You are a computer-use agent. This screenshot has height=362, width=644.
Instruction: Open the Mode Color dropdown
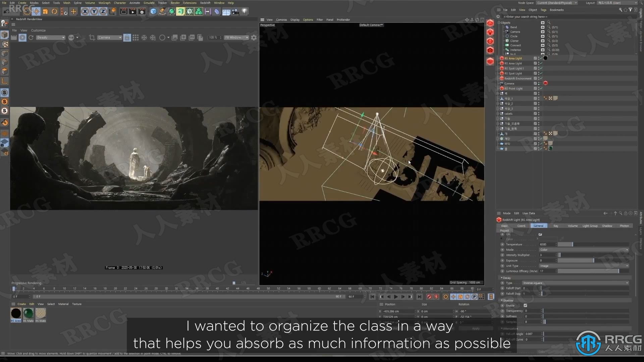(x=584, y=250)
